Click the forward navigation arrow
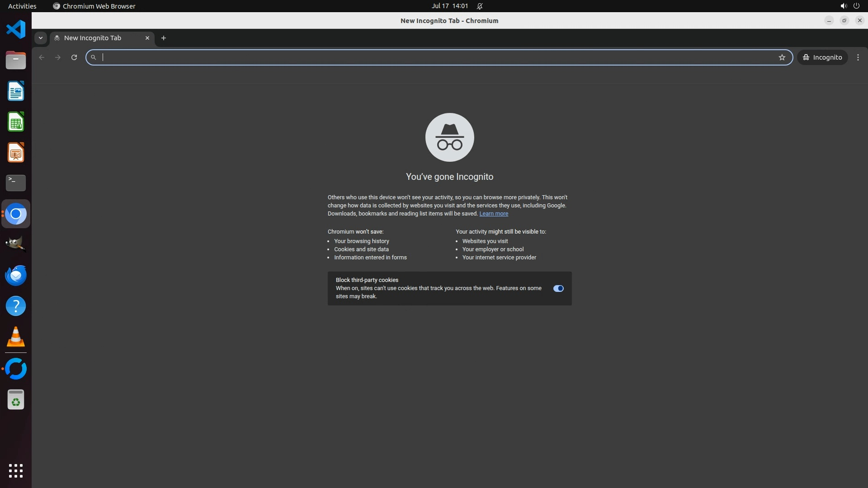The height and width of the screenshot is (488, 868). [x=58, y=57]
